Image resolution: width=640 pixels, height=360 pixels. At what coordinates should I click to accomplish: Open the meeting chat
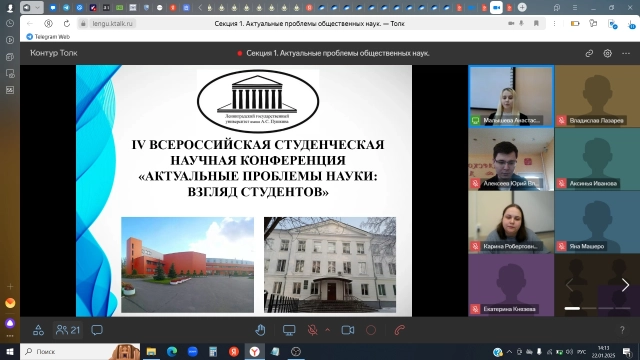97,330
